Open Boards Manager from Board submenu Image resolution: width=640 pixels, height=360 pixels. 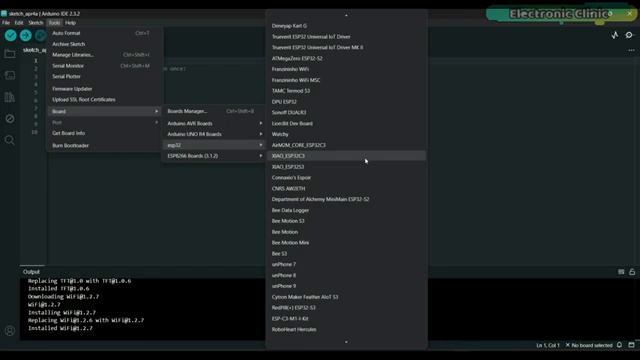(x=214, y=111)
